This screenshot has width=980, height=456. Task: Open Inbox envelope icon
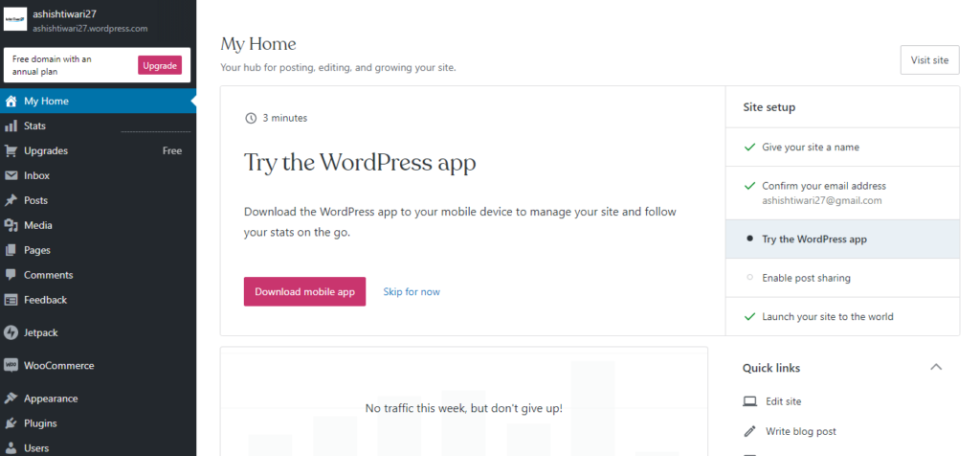[11, 175]
